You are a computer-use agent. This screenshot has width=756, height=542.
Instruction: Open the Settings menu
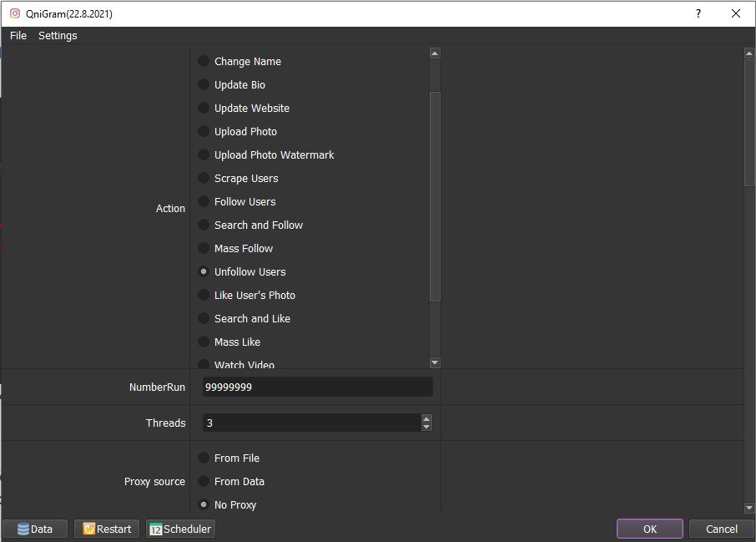58,36
